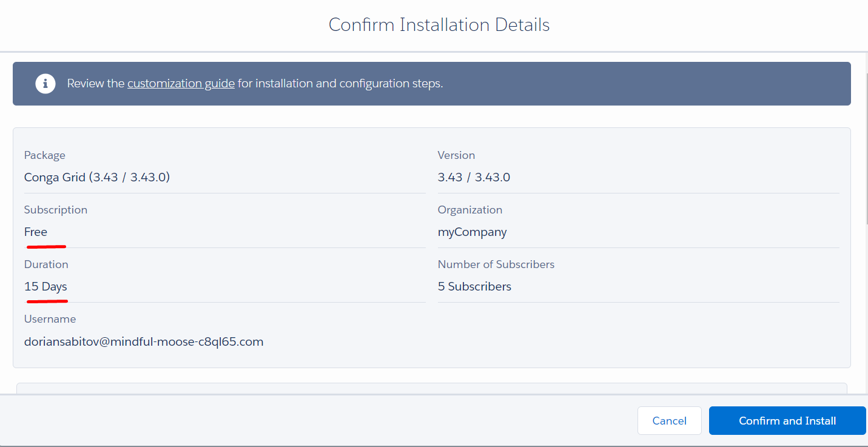
Task: Click the Confirm Installation Details title
Action: (x=439, y=24)
